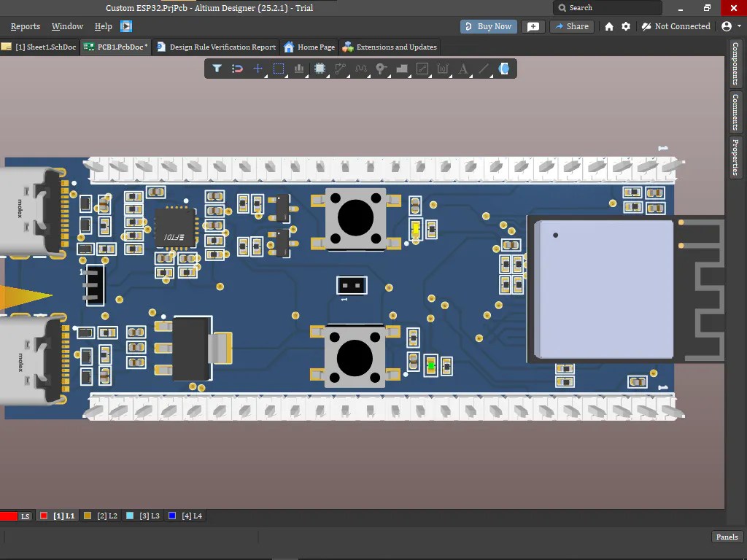Click the Search magnifier box

[608, 7]
